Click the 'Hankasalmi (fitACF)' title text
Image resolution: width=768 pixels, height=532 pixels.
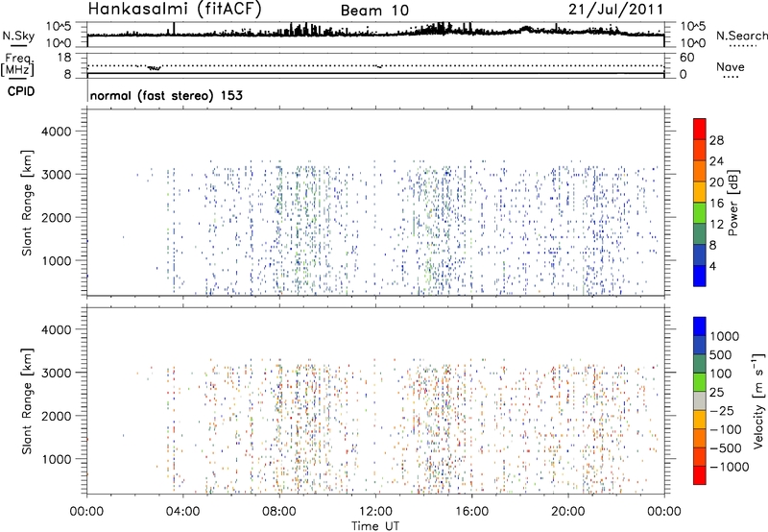tap(175, 10)
